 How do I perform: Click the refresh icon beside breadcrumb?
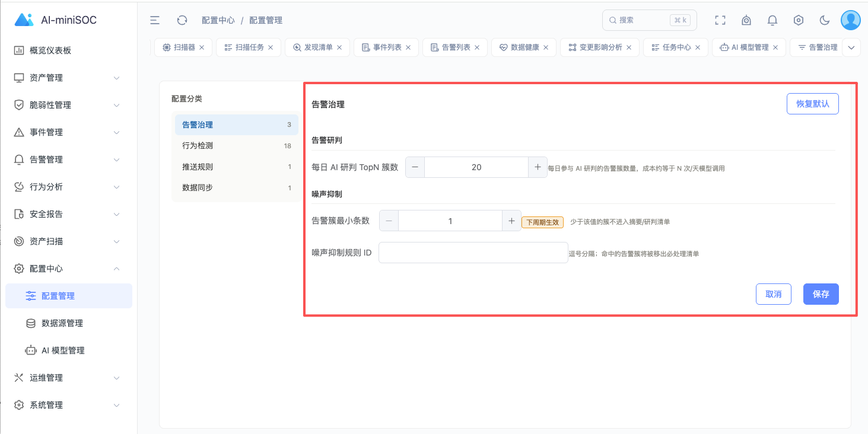click(182, 20)
